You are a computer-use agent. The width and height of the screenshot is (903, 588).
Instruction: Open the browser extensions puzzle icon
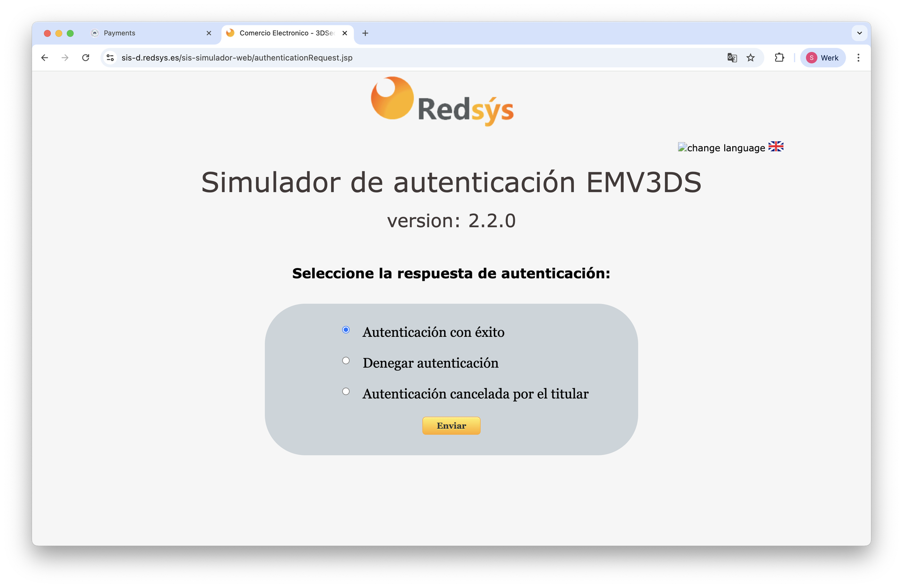(779, 57)
